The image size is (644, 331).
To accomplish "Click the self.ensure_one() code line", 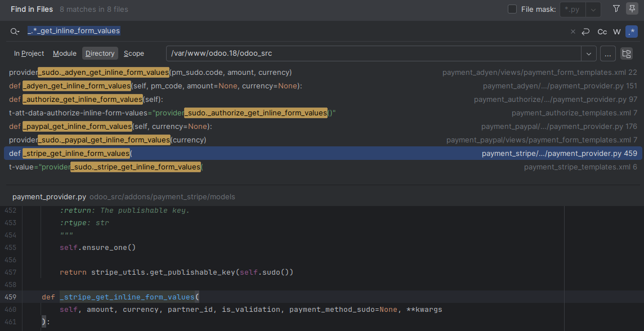I will tap(98, 248).
